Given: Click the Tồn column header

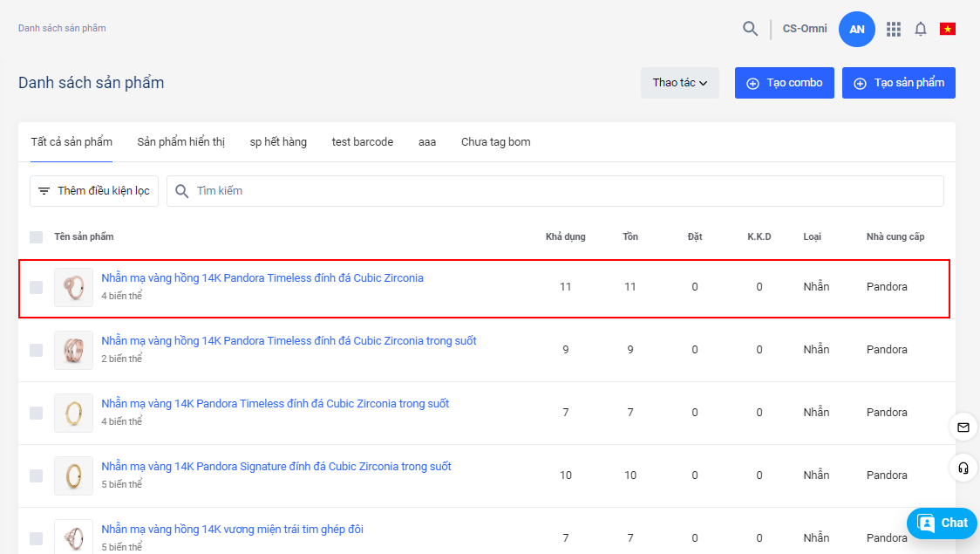Looking at the screenshot, I should (x=630, y=236).
